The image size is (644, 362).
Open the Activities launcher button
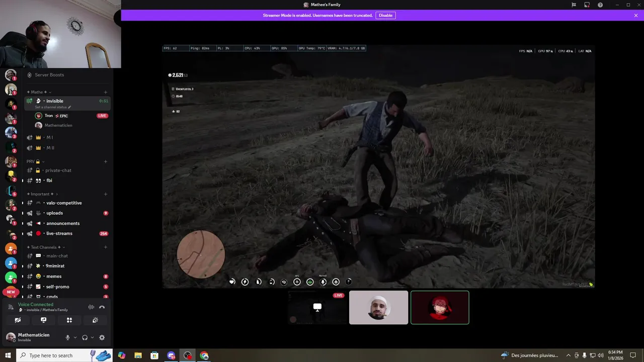coord(69,320)
